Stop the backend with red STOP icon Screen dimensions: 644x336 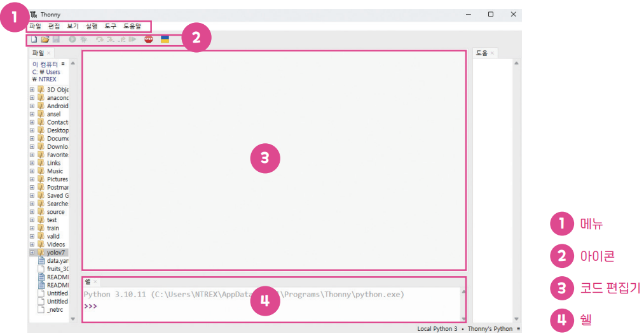click(149, 39)
